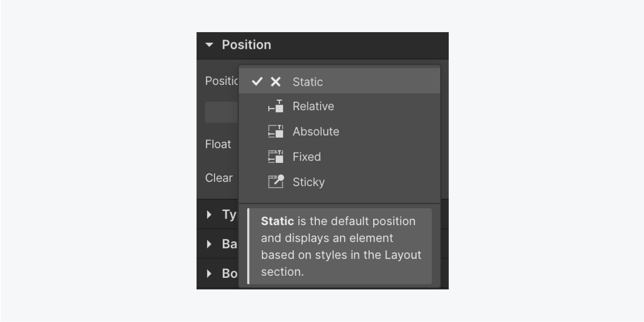This screenshot has height=322, width=644.
Task: Choose the Static option text
Action: click(308, 82)
